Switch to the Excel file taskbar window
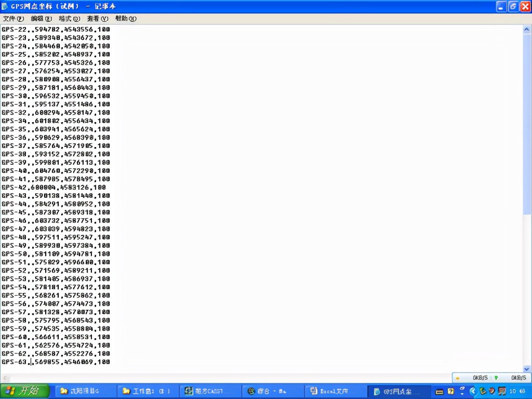532x399 pixels. [335, 391]
